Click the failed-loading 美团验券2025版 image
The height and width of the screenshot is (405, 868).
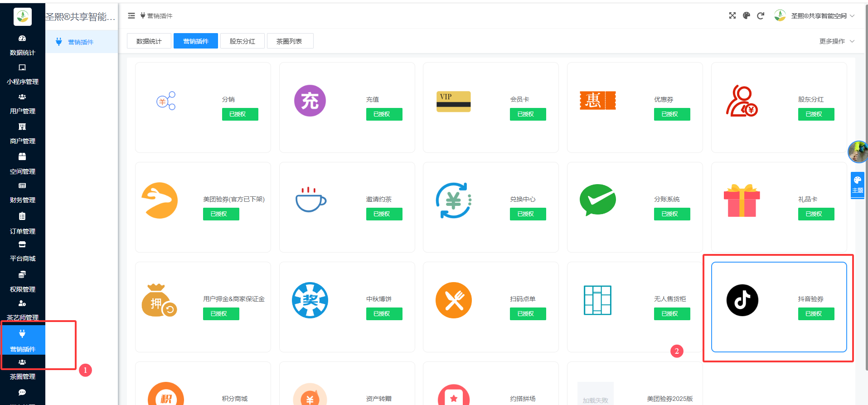[x=596, y=394]
